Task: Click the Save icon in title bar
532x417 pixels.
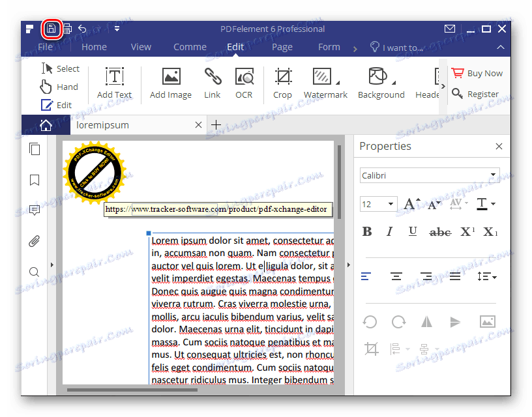Action: coord(52,29)
